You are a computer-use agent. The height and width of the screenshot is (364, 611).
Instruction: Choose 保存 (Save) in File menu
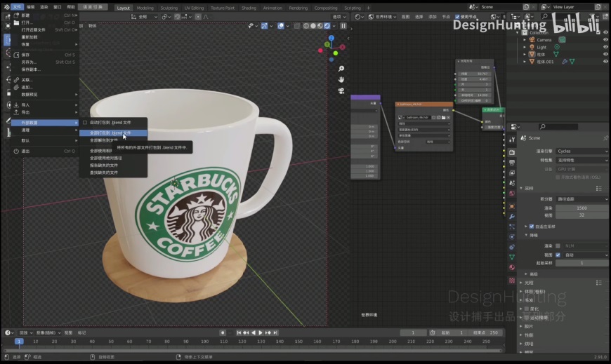click(45, 55)
